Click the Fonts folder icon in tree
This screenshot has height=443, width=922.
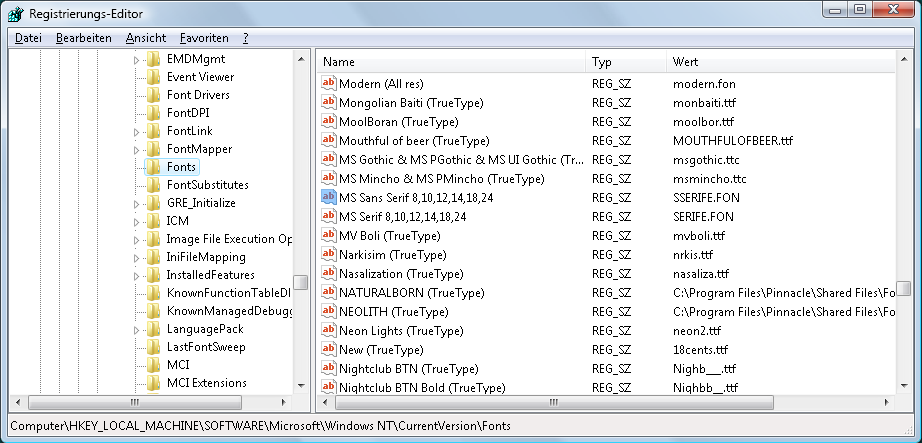click(x=153, y=167)
